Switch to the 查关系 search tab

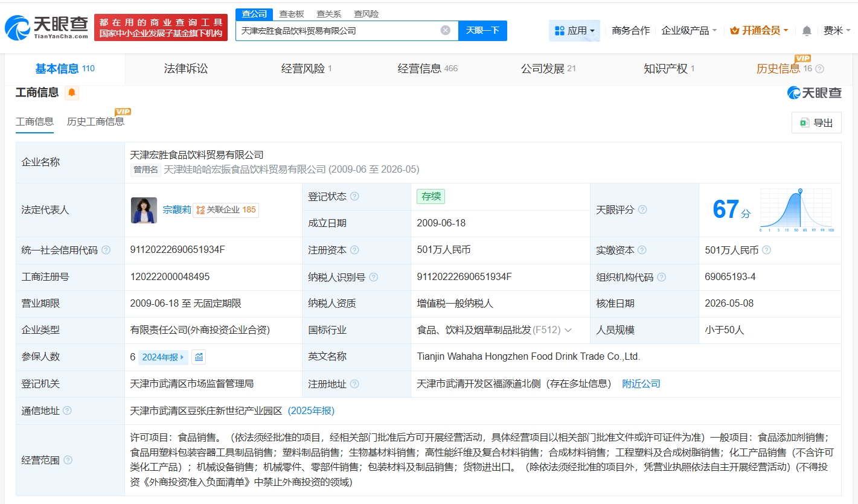(328, 14)
